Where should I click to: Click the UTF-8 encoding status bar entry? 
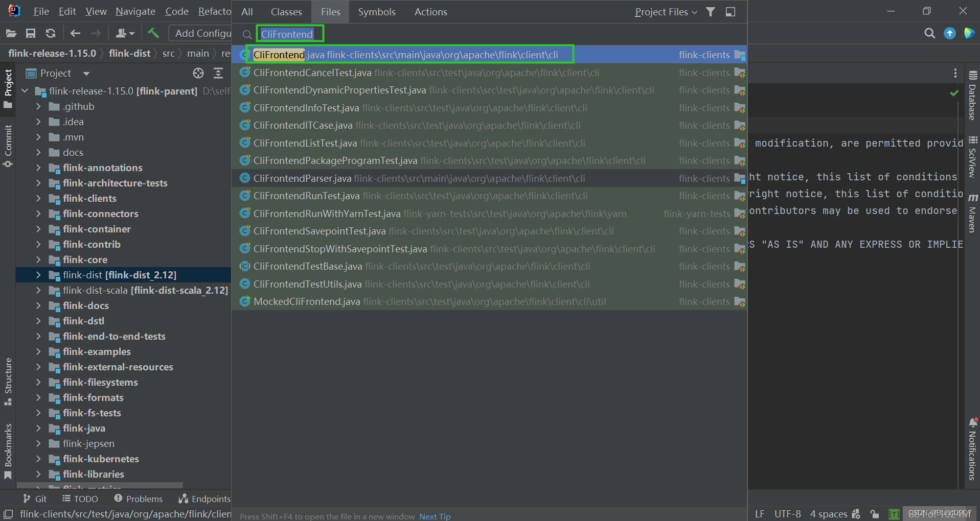tap(787, 514)
